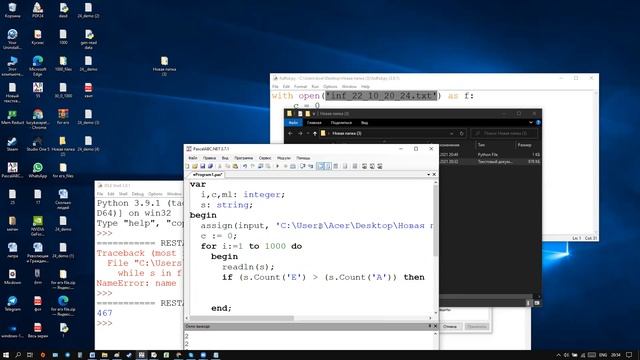The image size is (640, 360).
Task: Click the Open file icon in PascalABC toolbar
Action: point(195,166)
